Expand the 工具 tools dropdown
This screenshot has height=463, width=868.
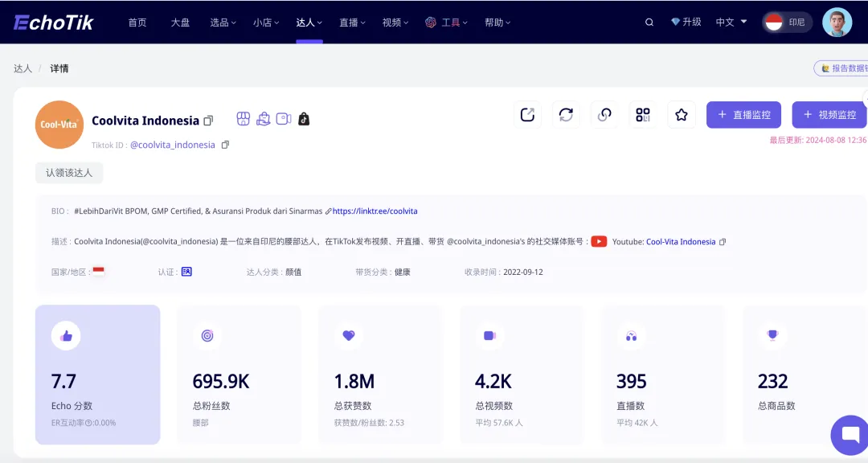pyautogui.click(x=449, y=23)
